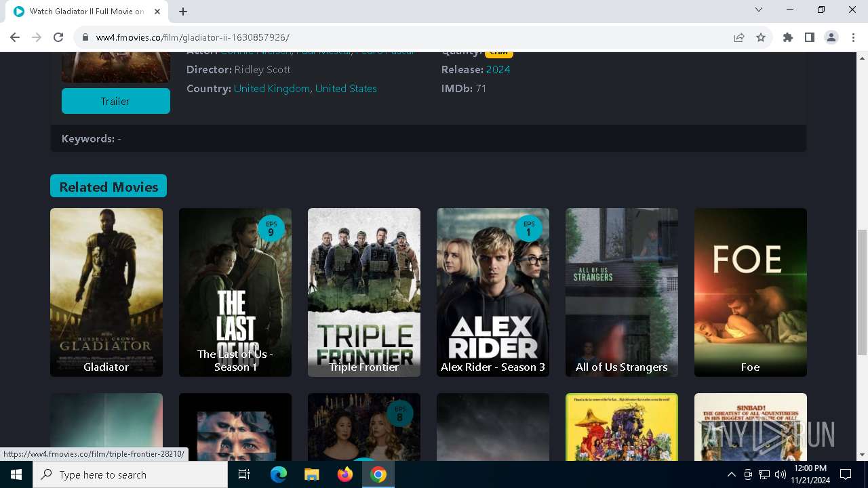Focus the address bar URL
Screen dimensions: 868x488
(x=407, y=37)
